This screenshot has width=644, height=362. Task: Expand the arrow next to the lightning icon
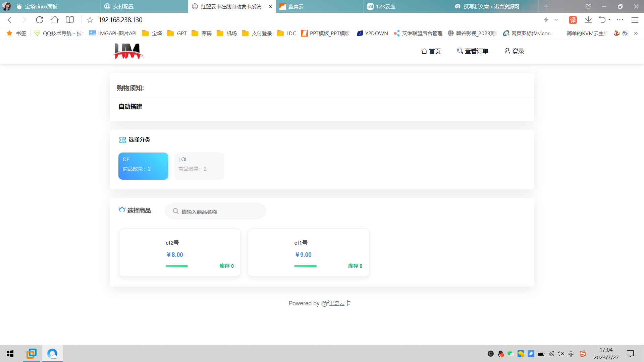pyautogui.click(x=556, y=20)
